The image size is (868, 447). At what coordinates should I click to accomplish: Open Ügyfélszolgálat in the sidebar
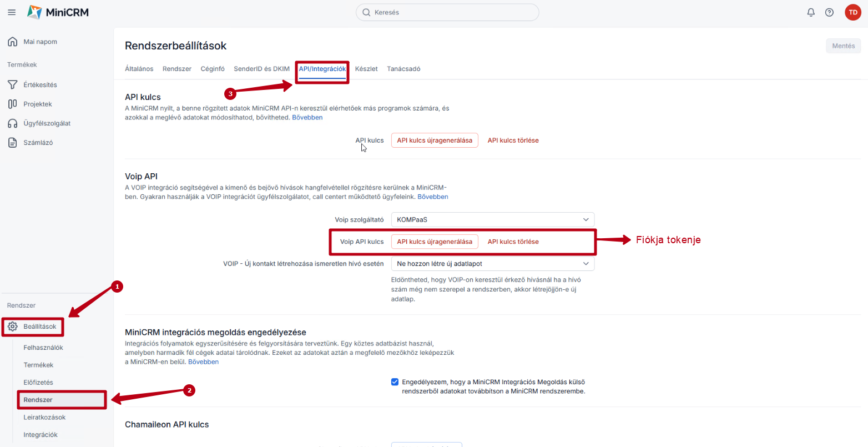(x=47, y=123)
